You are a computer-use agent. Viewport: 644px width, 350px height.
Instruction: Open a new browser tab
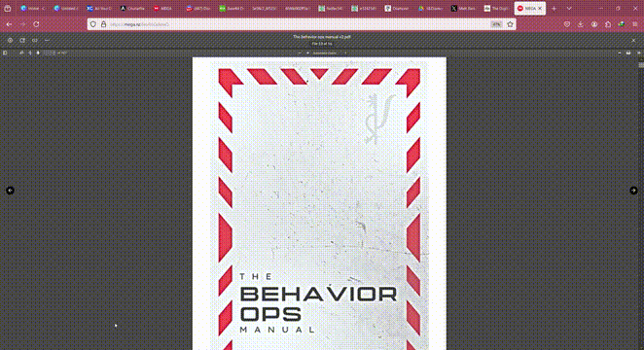tap(555, 8)
